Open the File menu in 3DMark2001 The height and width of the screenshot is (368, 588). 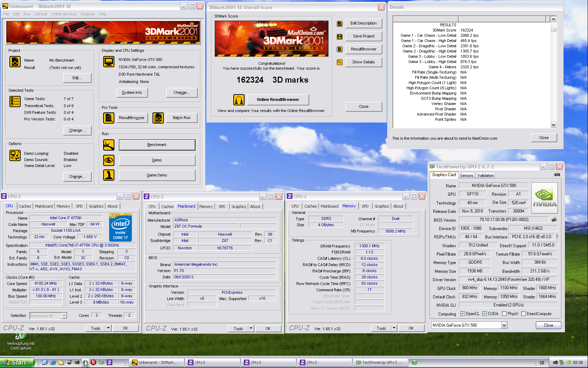(x=6, y=14)
